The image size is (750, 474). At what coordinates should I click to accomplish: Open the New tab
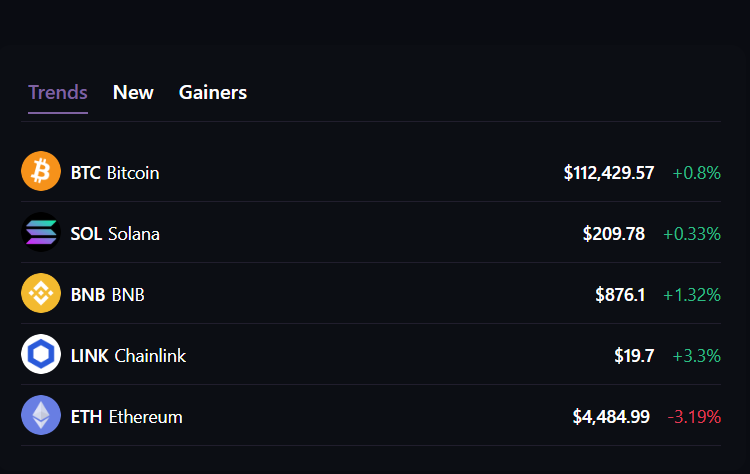pos(133,93)
